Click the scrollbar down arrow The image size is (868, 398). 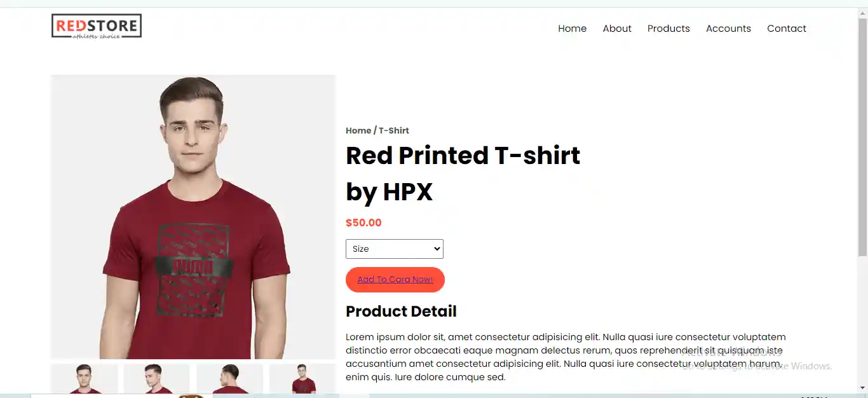862,387
